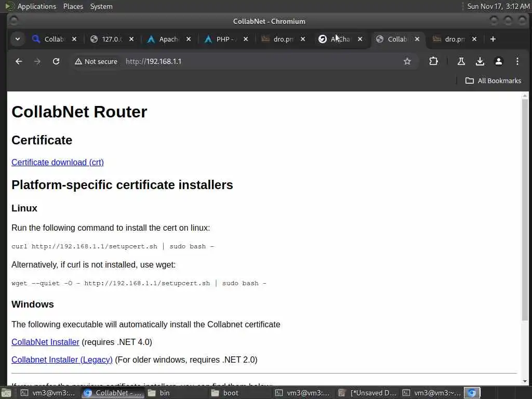Open the user profile icon
This screenshot has height=399, width=532.
pos(498,61)
